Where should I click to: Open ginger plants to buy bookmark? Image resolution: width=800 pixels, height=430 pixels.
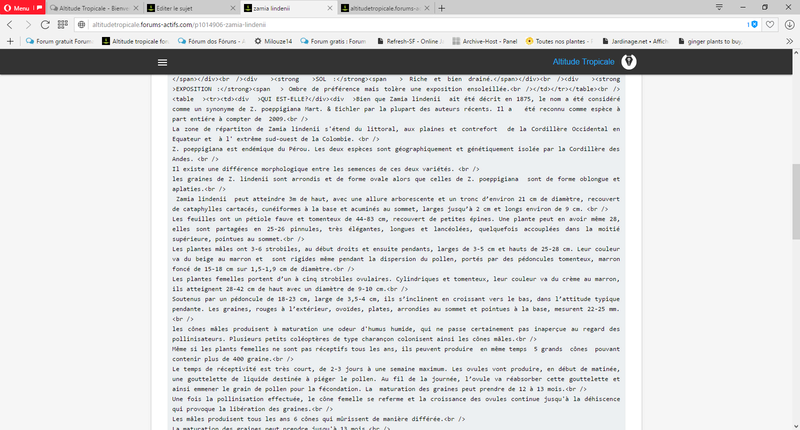[x=711, y=41]
